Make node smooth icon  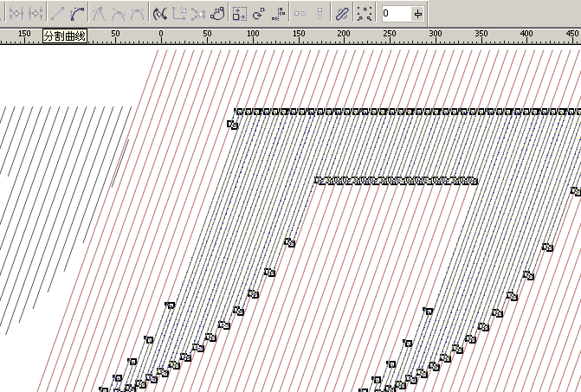tap(119, 14)
